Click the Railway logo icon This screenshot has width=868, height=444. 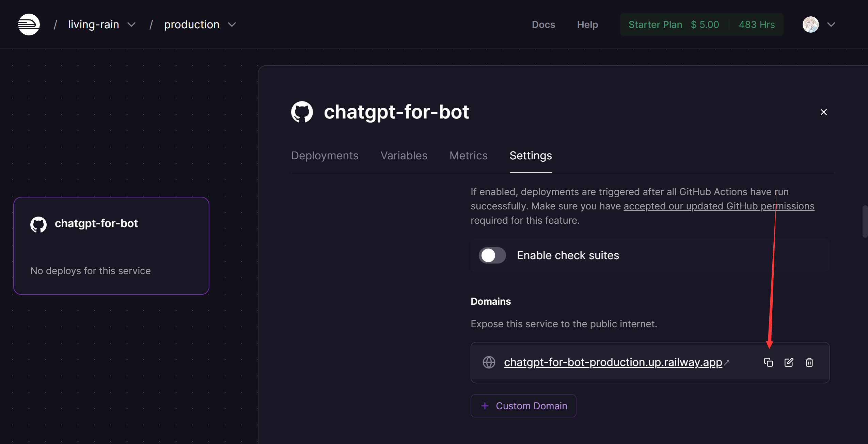tap(29, 25)
